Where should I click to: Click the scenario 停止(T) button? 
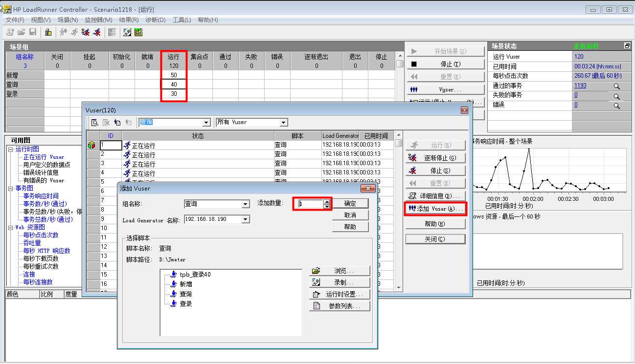pyautogui.click(x=445, y=64)
